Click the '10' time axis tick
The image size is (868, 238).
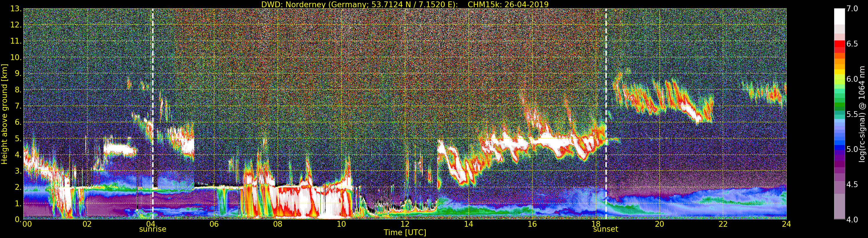tap(341, 224)
